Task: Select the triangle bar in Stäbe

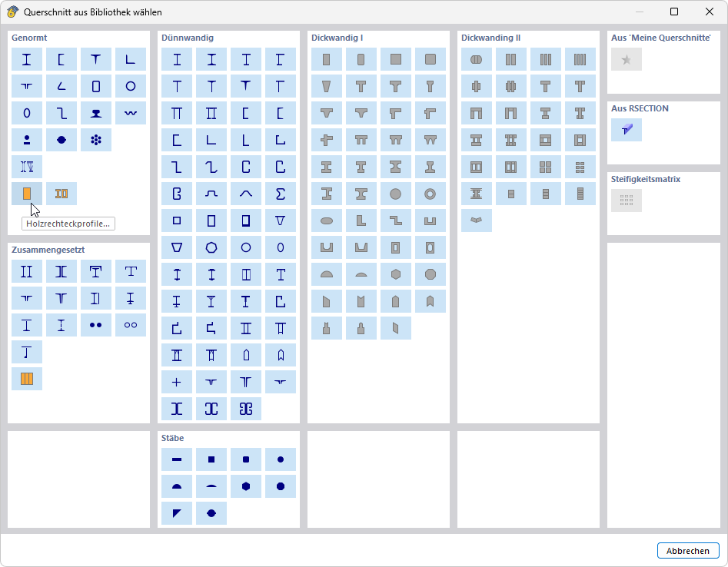Action: point(177,514)
